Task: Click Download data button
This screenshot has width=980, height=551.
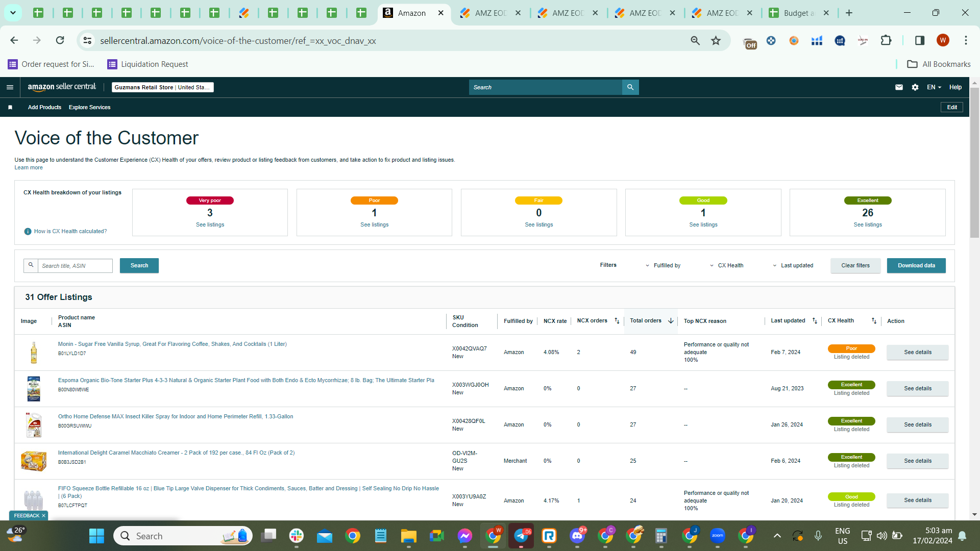Action: coord(916,265)
